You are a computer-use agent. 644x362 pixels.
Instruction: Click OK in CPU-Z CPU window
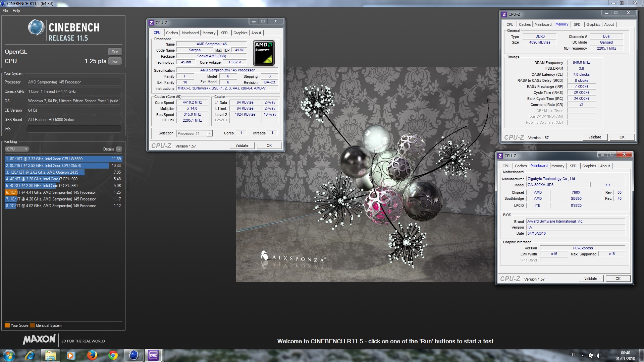(269, 145)
